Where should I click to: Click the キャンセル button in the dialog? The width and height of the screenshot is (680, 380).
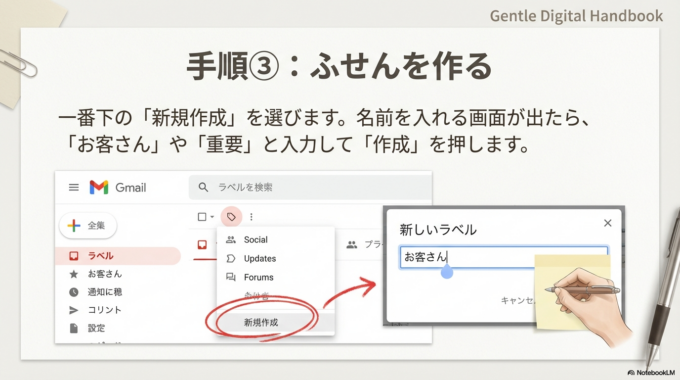(517, 300)
